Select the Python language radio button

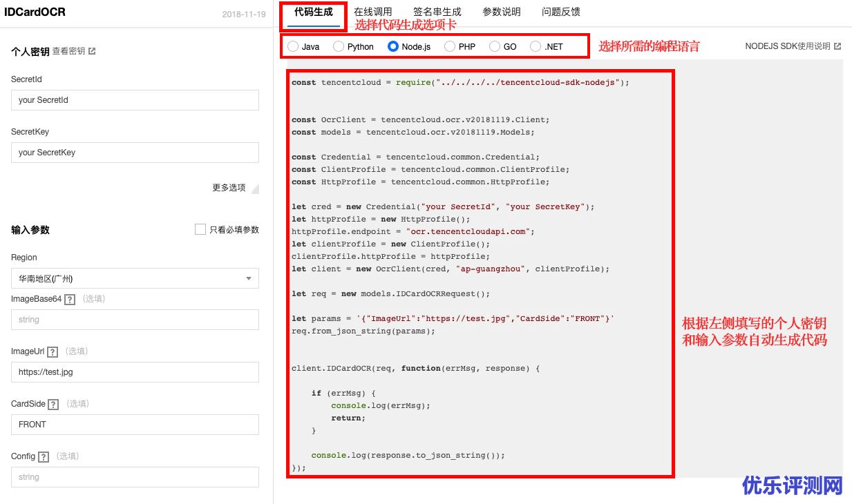[x=339, y=46]
